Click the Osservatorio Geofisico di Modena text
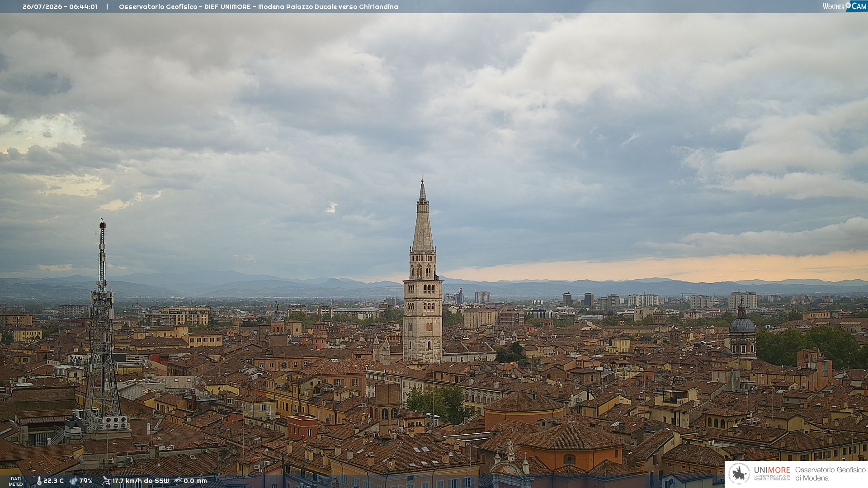 point(830,474)
